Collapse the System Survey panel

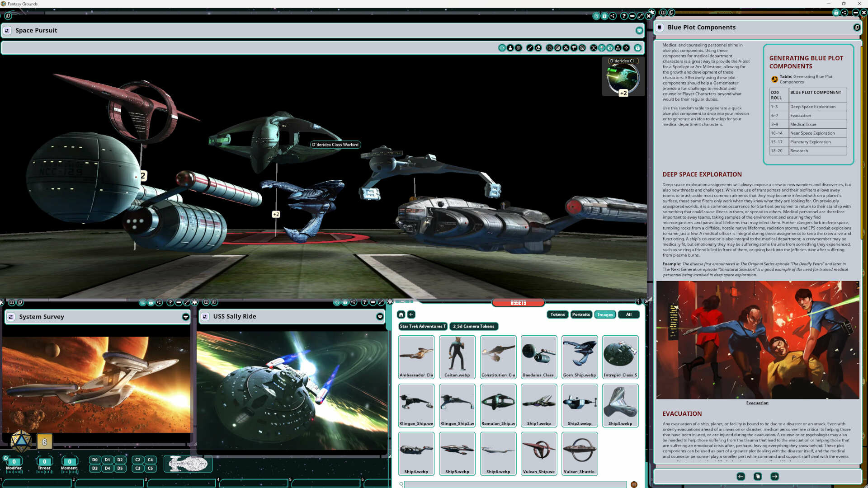pyautogui.click(x=186, y=316)
